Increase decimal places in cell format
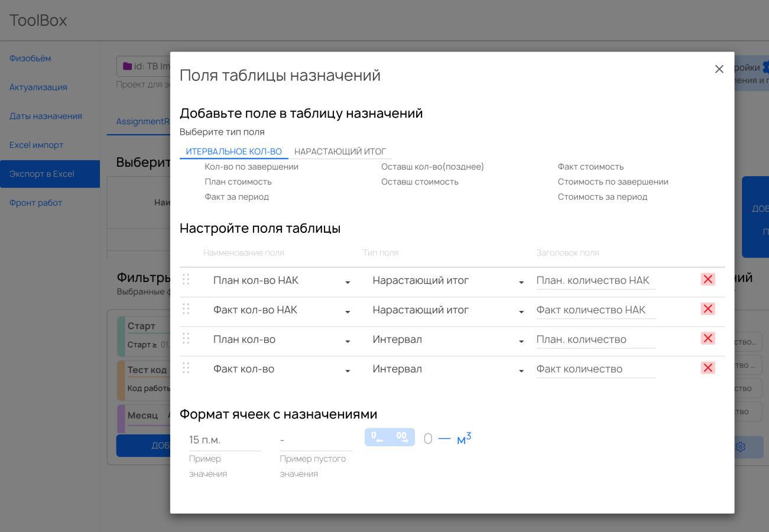Screen dimensions: 769x532 402,437
